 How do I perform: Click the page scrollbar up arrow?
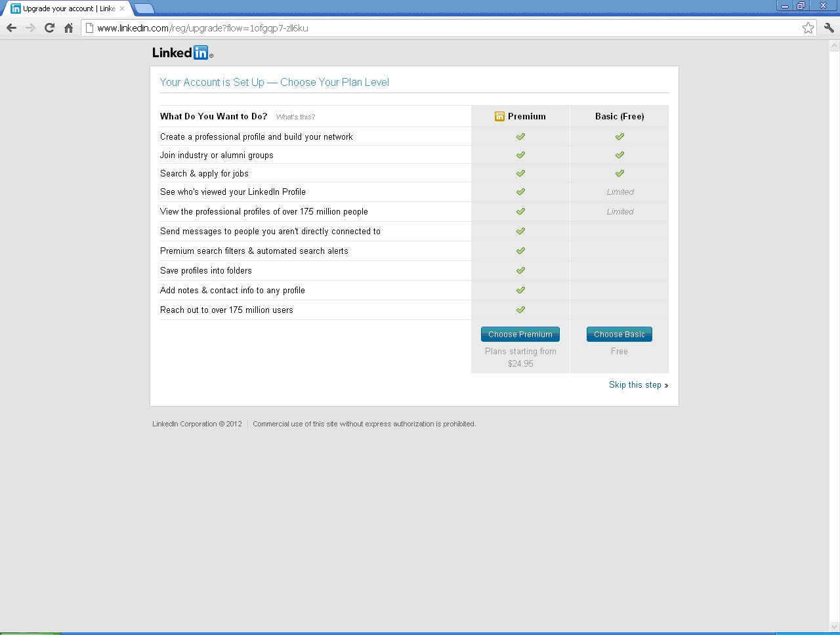(x=835, y=46)
